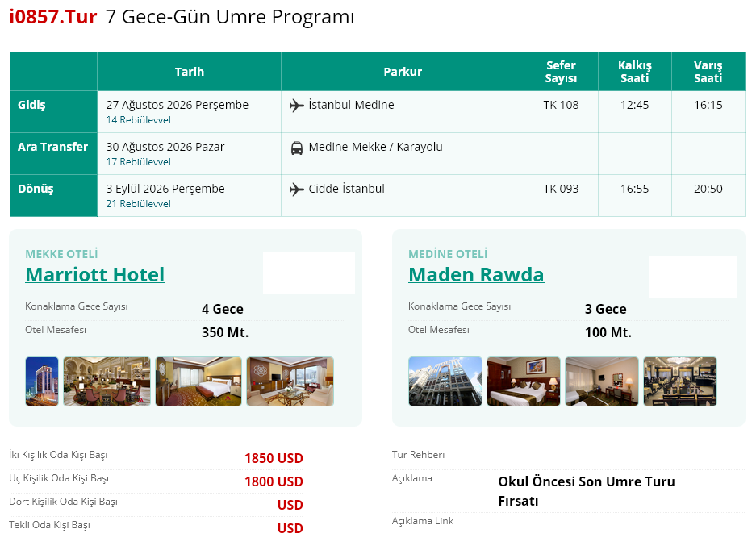
Task: View Maden Rawda restaurant hall thumbnail
Action: 680,381
